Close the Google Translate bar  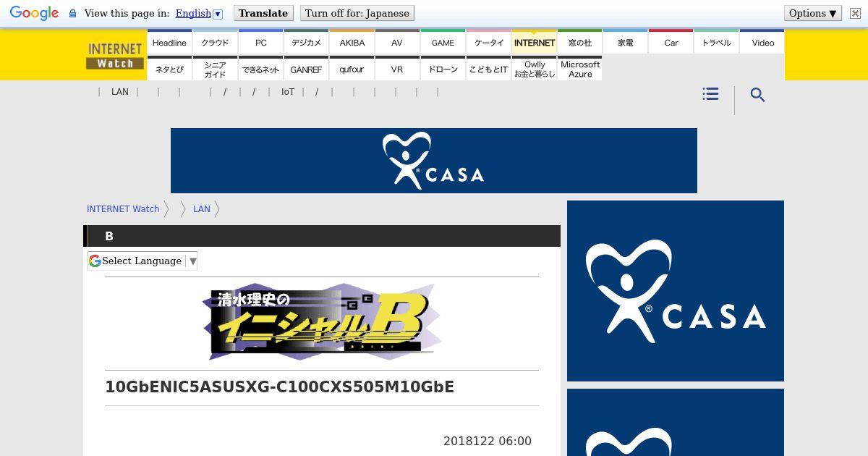(x=854, y=13)
